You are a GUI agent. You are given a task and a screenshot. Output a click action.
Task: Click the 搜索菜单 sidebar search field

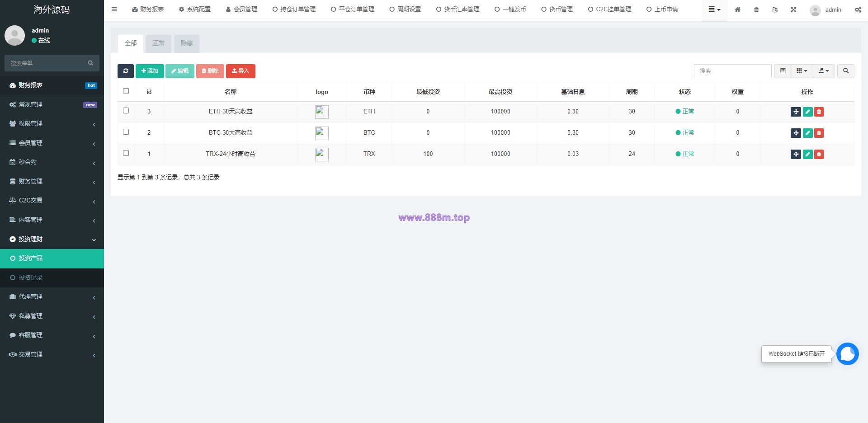[45, 63]
